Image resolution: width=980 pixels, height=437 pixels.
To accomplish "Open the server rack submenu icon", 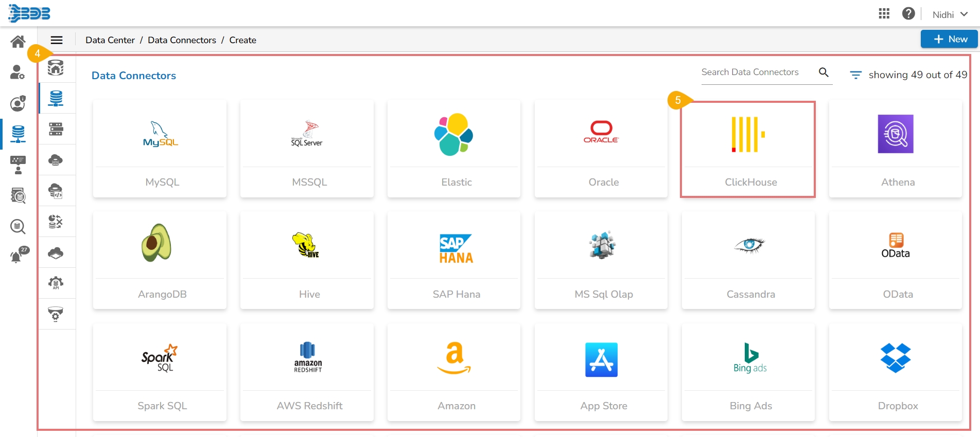I will 56,129.
